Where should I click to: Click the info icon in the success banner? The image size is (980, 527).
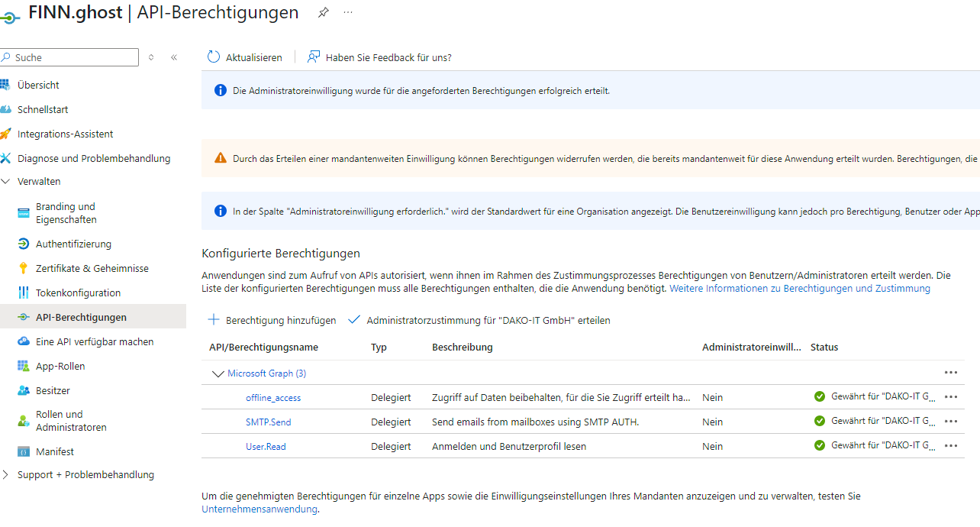click(x=221, y=91)
